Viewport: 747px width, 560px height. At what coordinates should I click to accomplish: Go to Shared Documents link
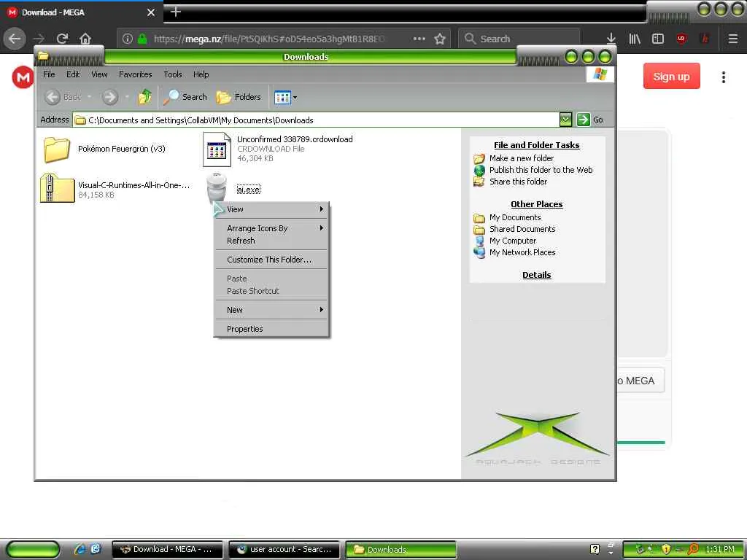coord(522,229)
